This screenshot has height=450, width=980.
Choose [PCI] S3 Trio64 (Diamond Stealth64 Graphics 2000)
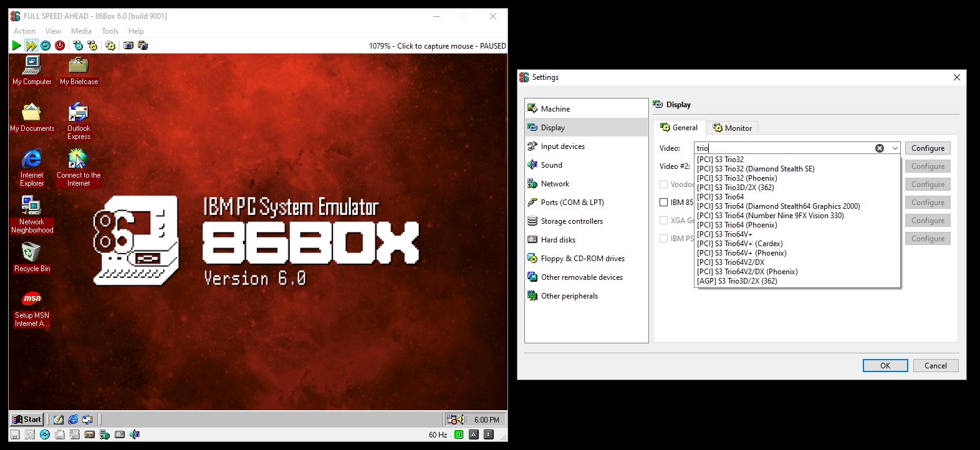pyautogui.click(x=797, y=206)
